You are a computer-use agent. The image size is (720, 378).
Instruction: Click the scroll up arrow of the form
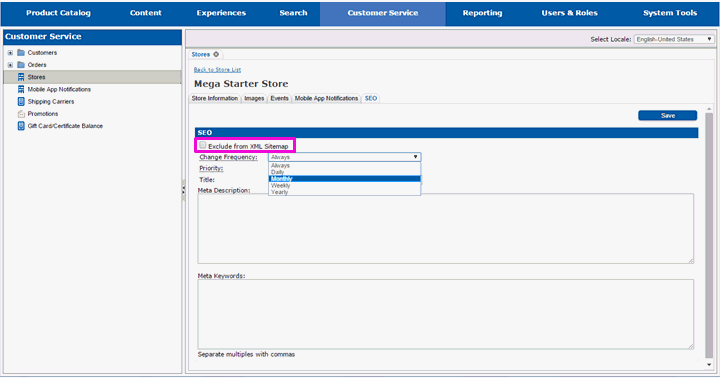pos(709,109)
